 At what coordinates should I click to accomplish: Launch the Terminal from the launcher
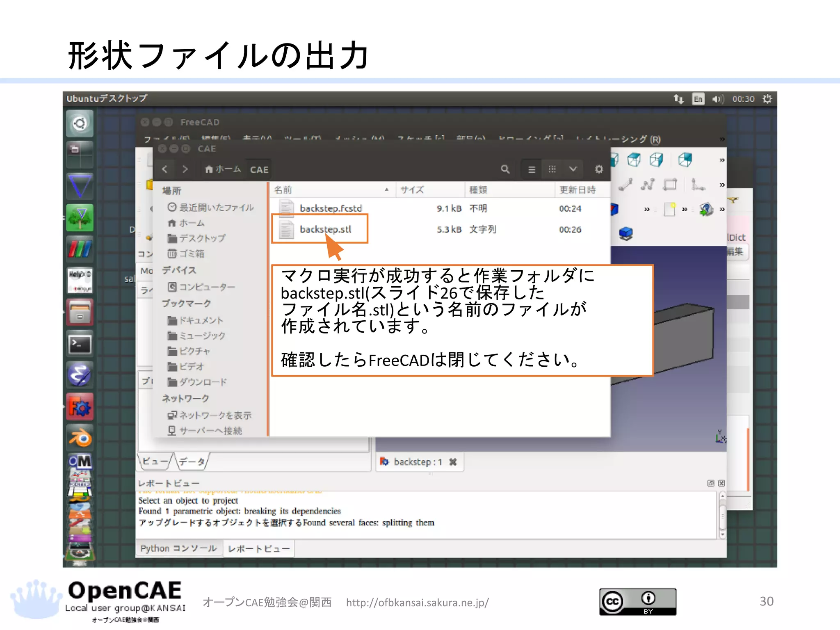80,344
